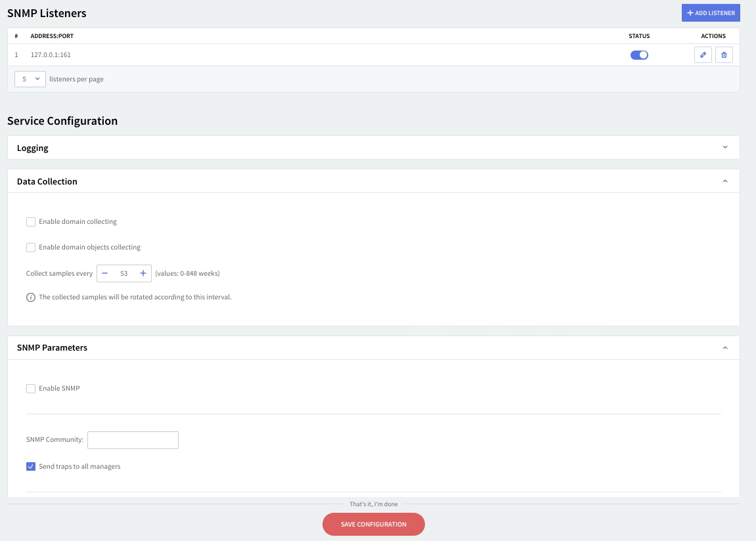Click the SNMP Community text field
The width and height of the screenshot is (756, 541).
pyautogui.click(x=133, y=440)
